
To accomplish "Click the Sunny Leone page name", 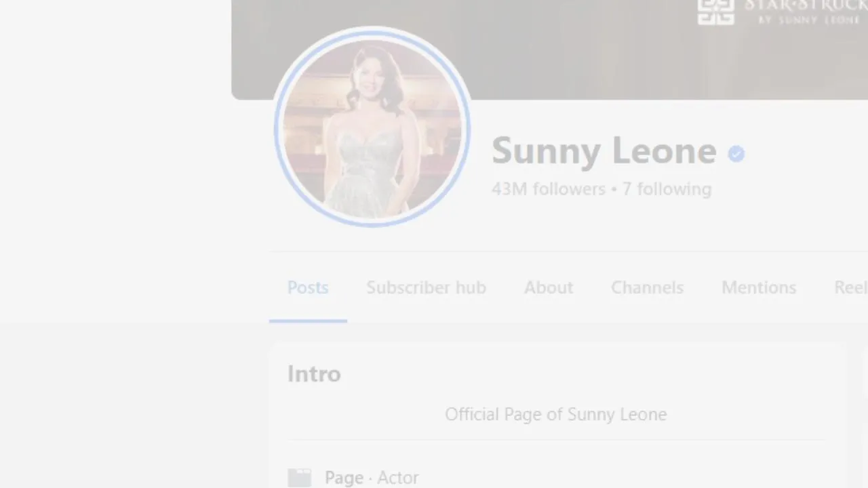I will click(604, 150).
